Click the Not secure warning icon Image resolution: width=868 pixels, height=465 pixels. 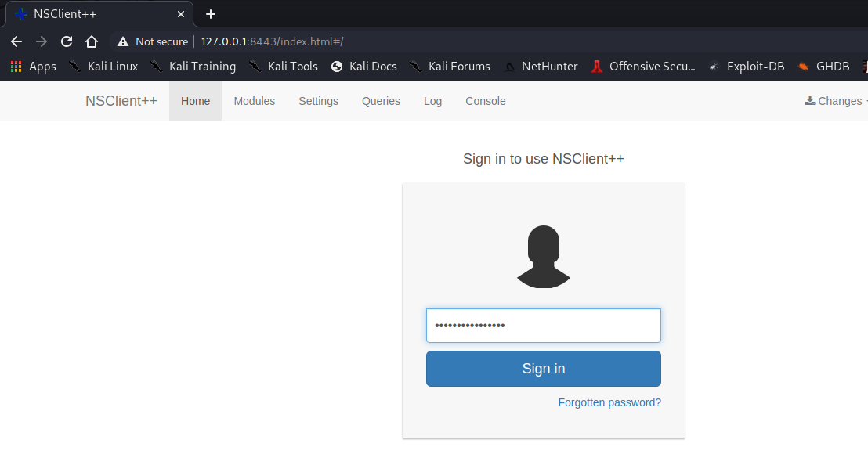click(x=122, y=41)
